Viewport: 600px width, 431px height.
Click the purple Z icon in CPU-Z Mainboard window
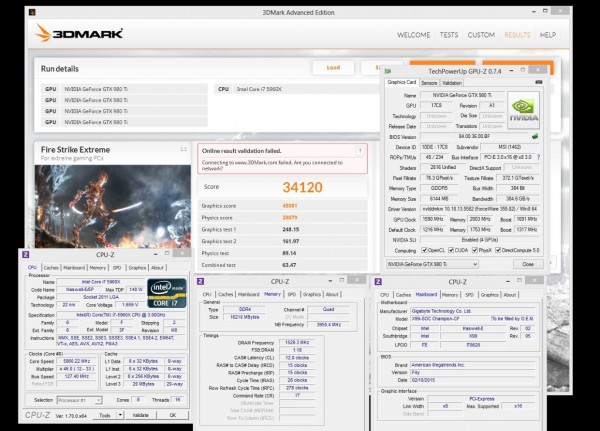[x=378, y=282]
